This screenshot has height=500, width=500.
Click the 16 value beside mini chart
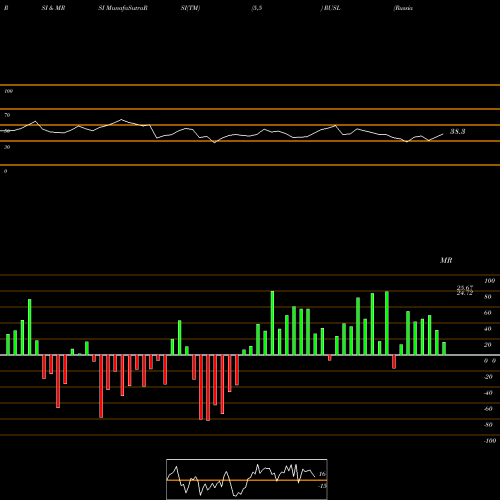[322, 474]
